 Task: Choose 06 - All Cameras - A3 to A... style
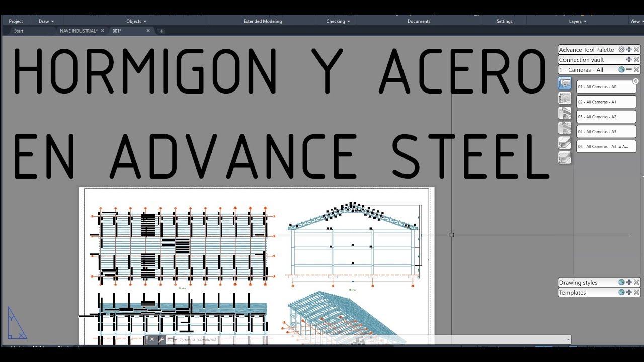[x=606, y=147]
